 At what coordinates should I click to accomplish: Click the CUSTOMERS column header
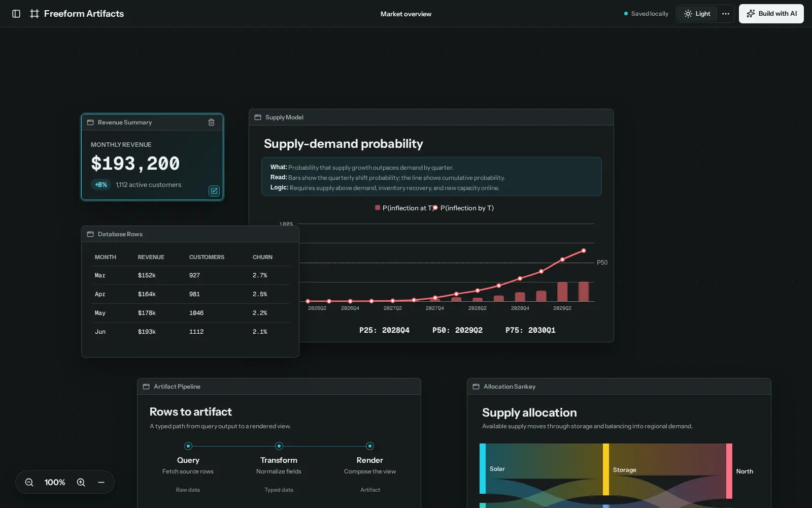207,257
